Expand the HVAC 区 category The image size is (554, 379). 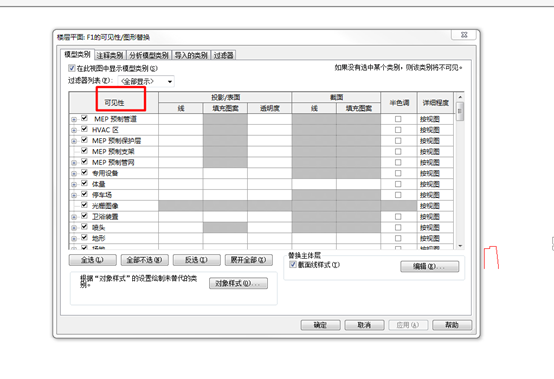click(x=74, y=130)
